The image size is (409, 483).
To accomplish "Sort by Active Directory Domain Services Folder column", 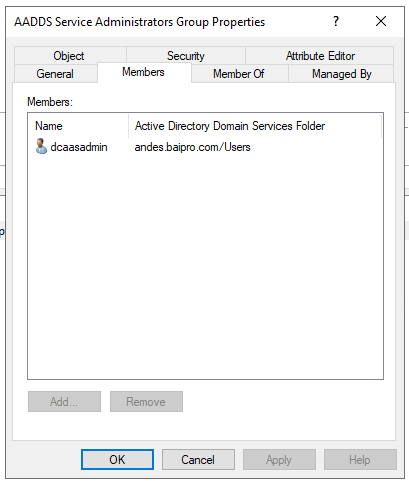I will click(255, 126).
